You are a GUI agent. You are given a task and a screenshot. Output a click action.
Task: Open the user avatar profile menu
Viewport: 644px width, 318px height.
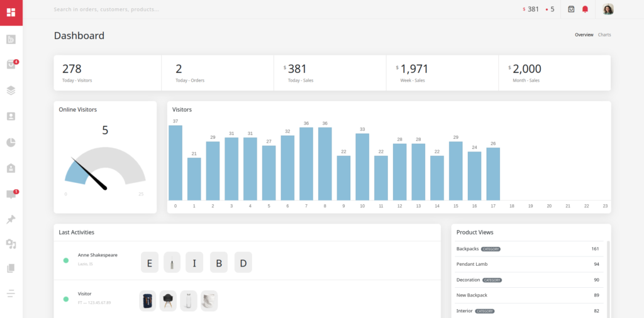608,9
